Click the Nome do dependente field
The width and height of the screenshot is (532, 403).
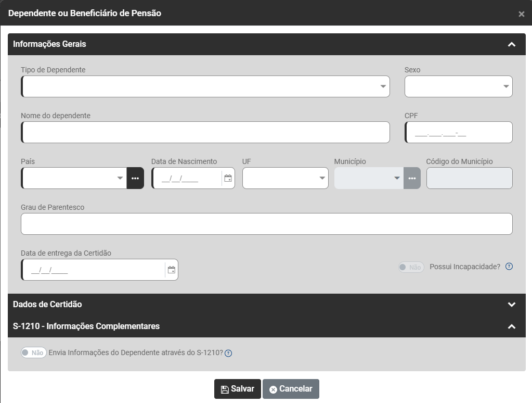pyautogui.click(x=205, y=132)
